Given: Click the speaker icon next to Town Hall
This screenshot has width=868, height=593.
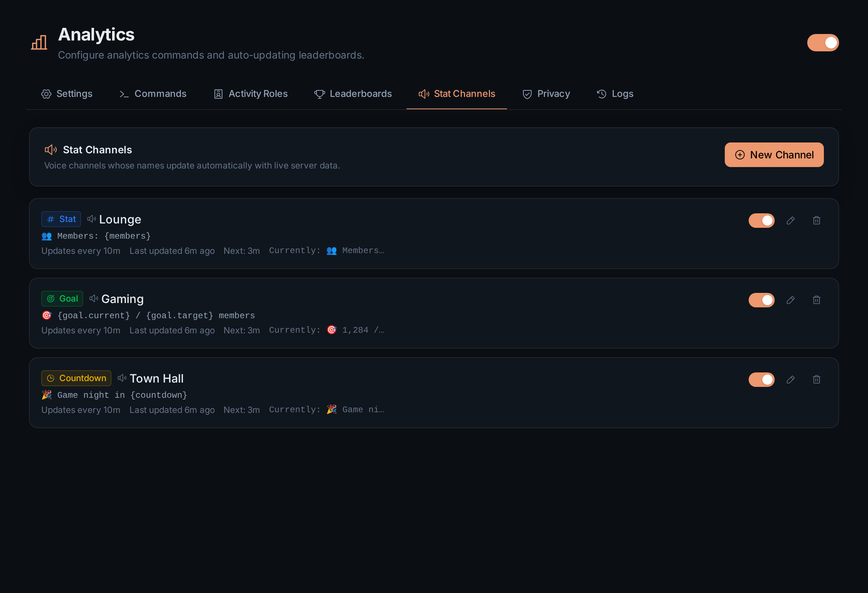Looking at the screenshot, I should point(122,378).
